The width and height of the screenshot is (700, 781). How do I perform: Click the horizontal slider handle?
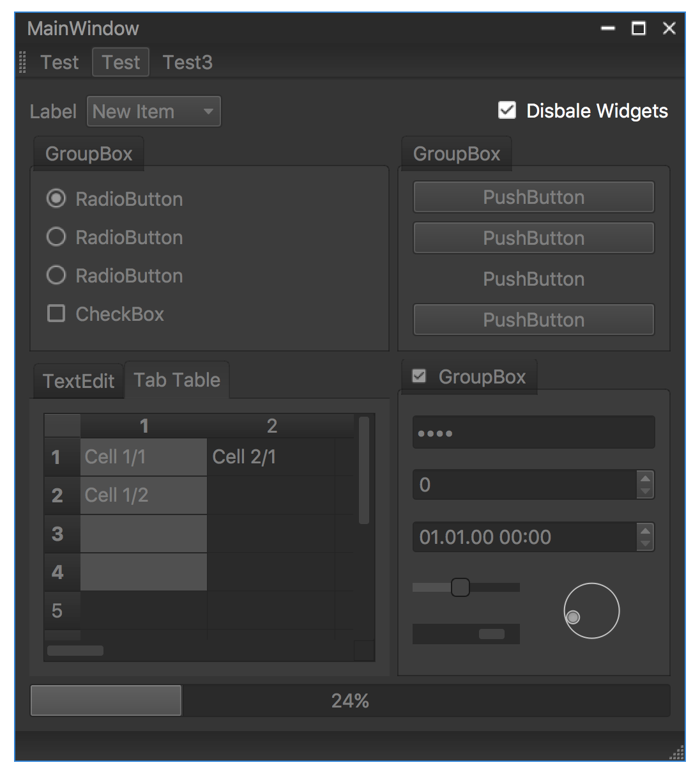(460, 587)
